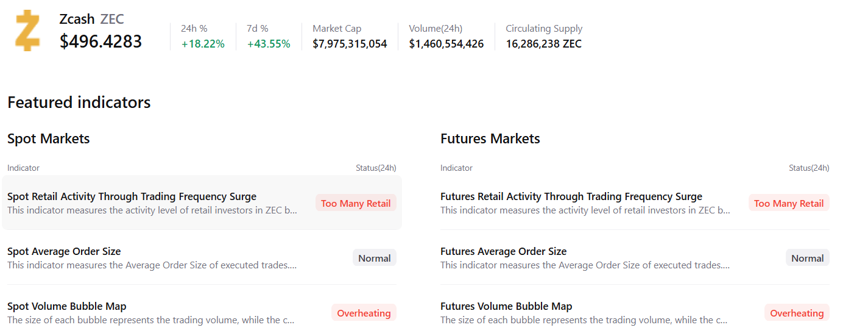Click the Spot Average Order Size 'Normal' badge

[x=374, y=258]
